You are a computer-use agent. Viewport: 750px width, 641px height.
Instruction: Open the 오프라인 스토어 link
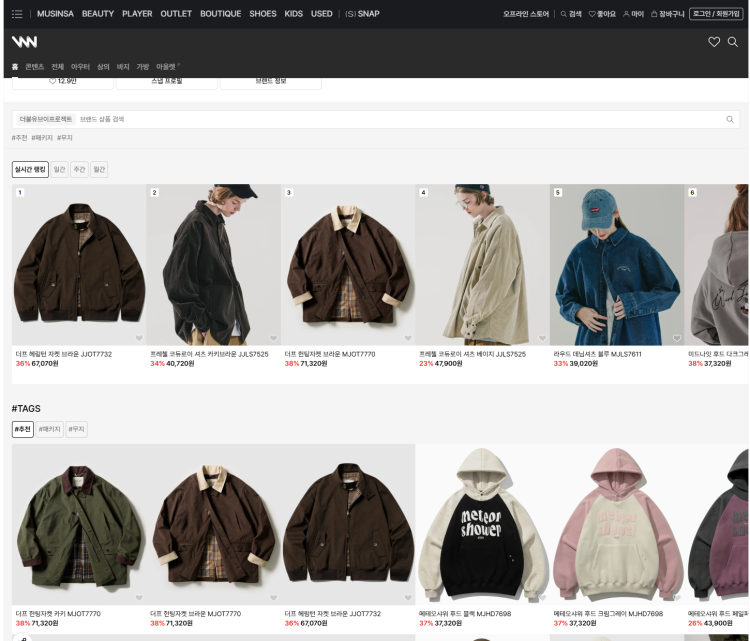[x=526, y=14]
